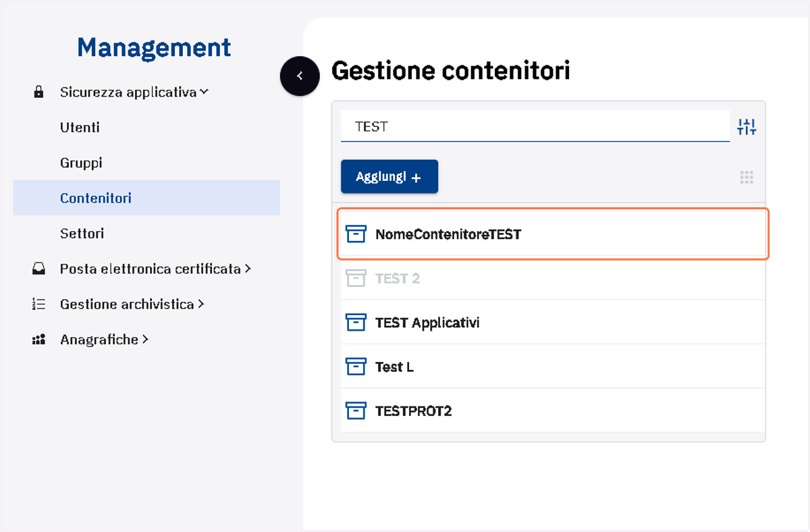Open Settori from the sidebar
The width and height of the screenshot is (810, 532).
tap(82, 234)
